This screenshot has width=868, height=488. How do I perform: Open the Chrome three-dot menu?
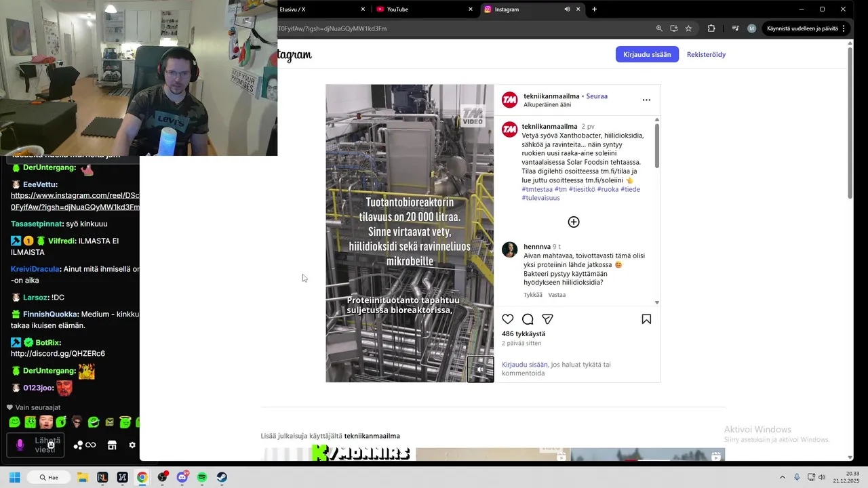click(x=844, y=28)
